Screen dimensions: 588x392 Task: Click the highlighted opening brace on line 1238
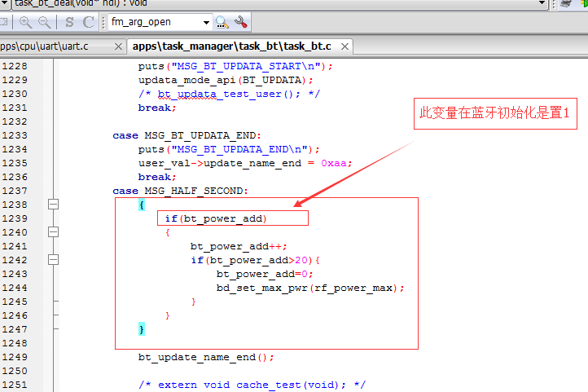(x=142, y=205)
